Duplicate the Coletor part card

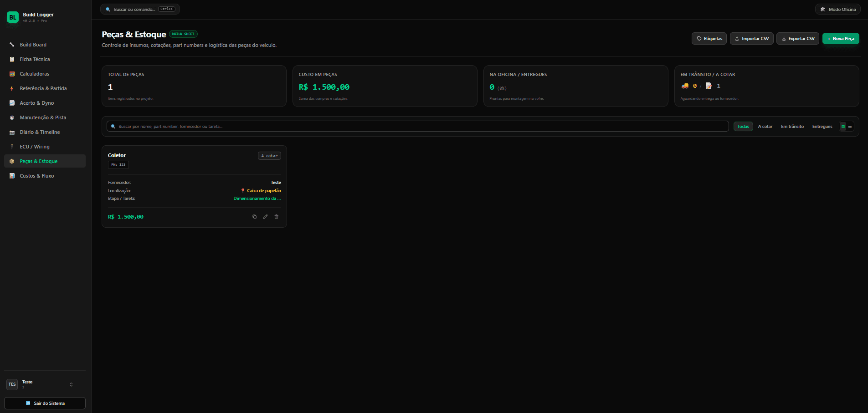click(254, 217)
